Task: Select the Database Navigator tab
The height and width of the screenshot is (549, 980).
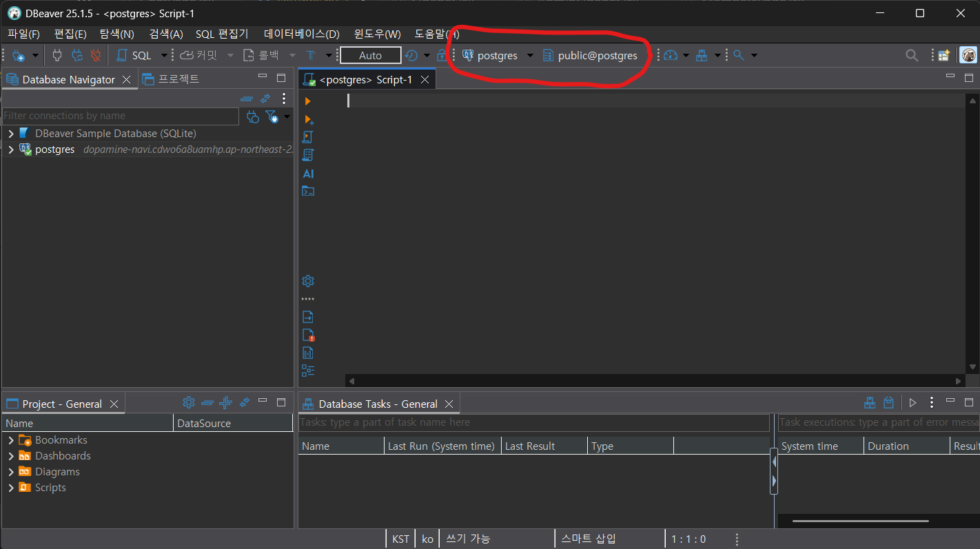Action: [x=68, y=79]
